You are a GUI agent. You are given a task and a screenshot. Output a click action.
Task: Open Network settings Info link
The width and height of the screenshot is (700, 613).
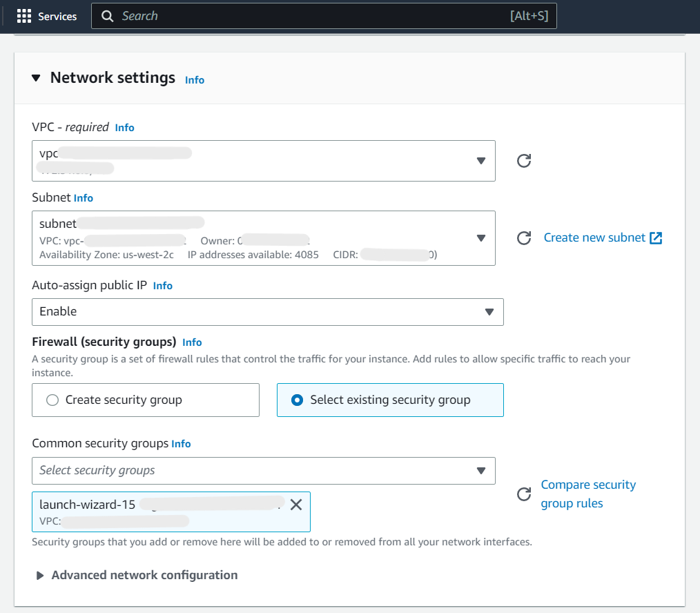195,80
